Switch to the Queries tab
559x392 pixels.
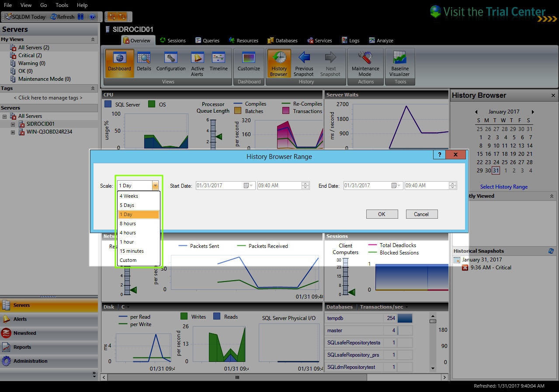207,40
